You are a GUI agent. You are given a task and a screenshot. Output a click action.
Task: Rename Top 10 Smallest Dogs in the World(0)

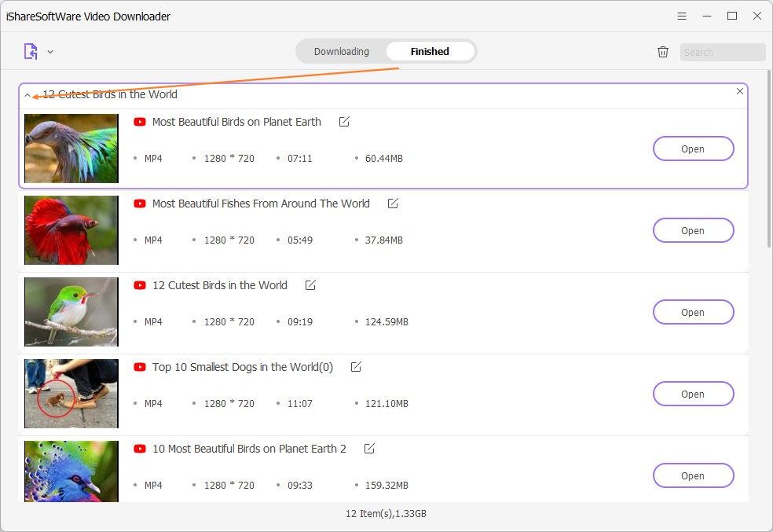356,367
